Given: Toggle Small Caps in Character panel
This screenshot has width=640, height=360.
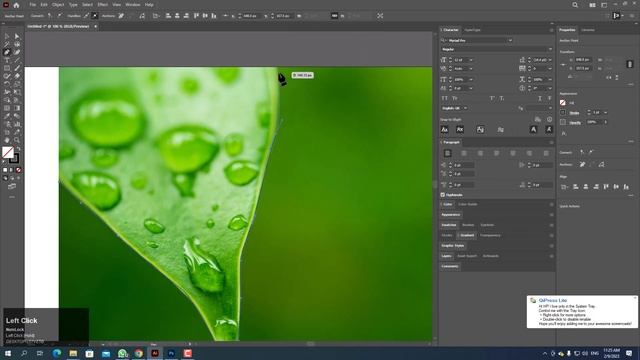Looking at the screenshot, I should [455, 98].
